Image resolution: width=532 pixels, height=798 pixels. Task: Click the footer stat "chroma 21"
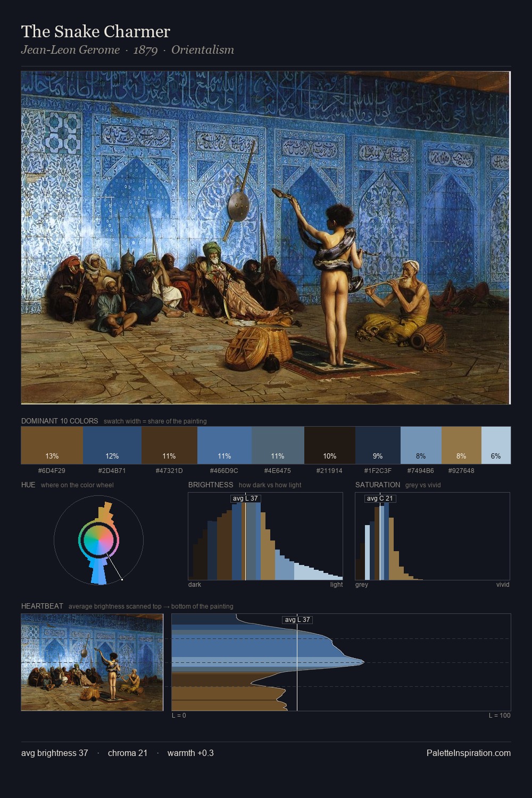pyautogui.click(x=128, y=753)
